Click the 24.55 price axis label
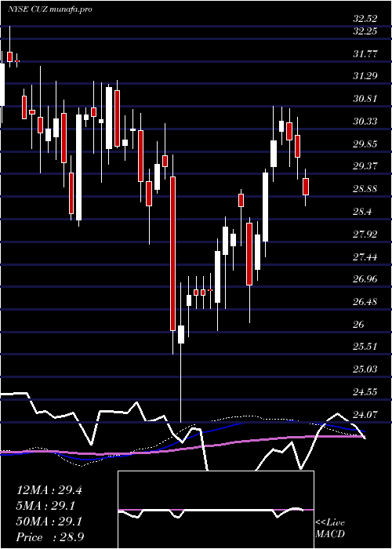This screenshot has width=392, height=549. click(x=365, y=392)
